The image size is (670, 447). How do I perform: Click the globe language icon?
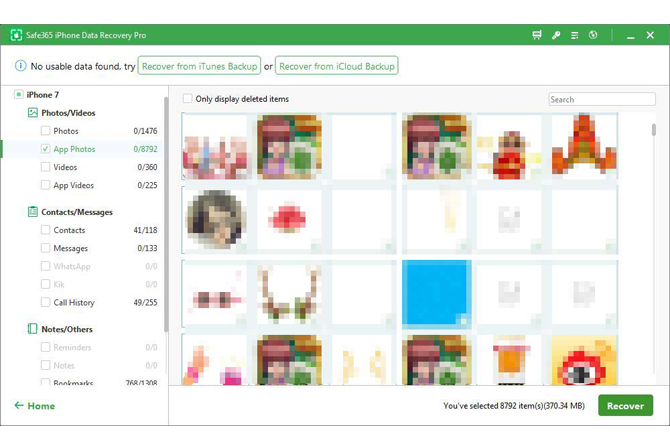pos(593,36)
